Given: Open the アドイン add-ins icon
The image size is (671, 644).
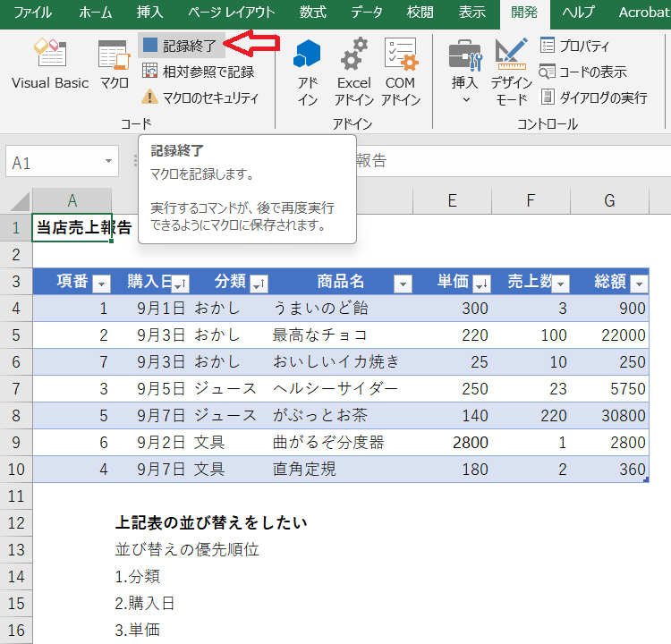Looking at the screenshot, I should [x=307, y=72].
